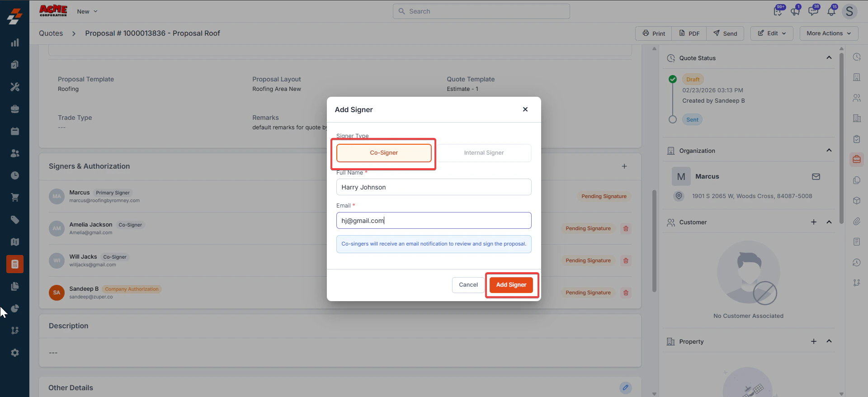Click the mail envelope icon beside Marcus
Viewport: 868px width, 397px height.
coord(816,176)
